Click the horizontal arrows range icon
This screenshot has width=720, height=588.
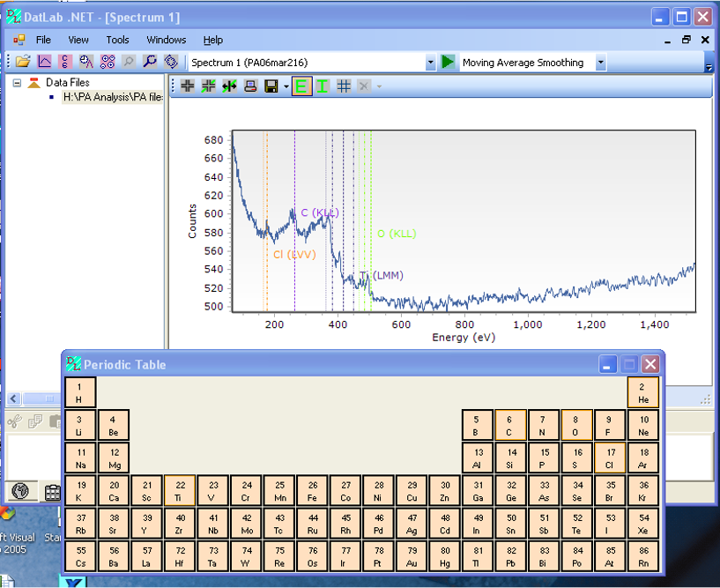229,86
